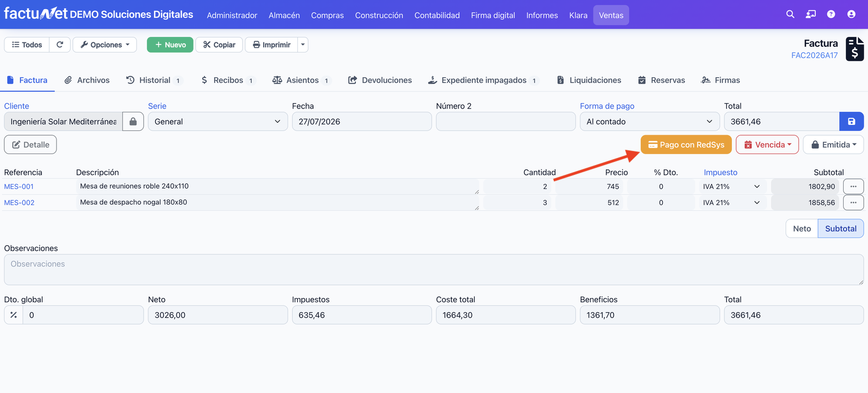This screenshot has height=393, width=868.
Task: Select the Subtotal view toggle
Action: coord(841,229)
